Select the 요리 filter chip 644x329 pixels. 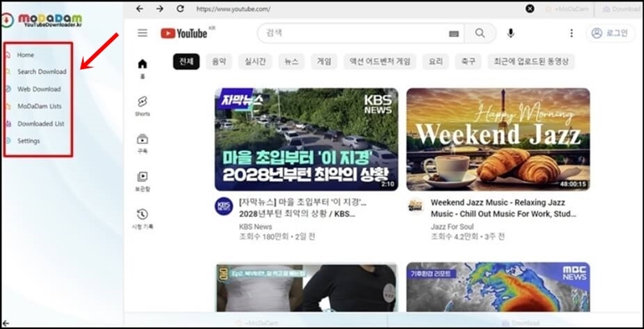pyautogui.click(x=436, y=61)
